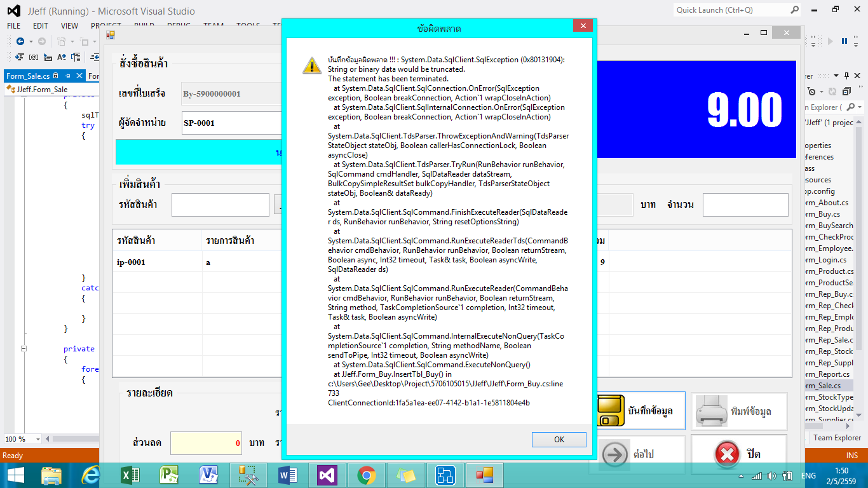
Task: Click the จำนวน quantity input field
Action: [x=745, y=205]
